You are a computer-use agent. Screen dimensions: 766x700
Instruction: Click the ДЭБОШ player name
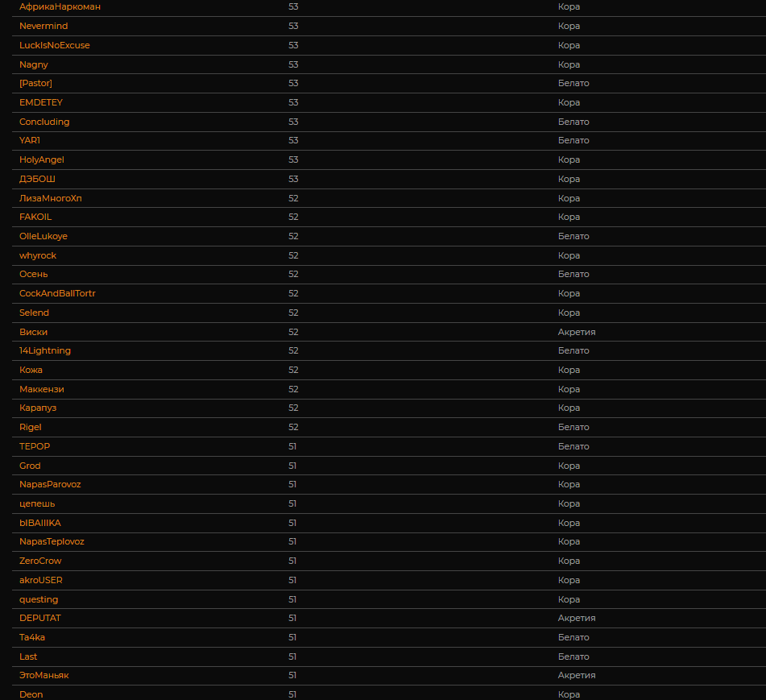pyautogui.click(x=37, y=179)
